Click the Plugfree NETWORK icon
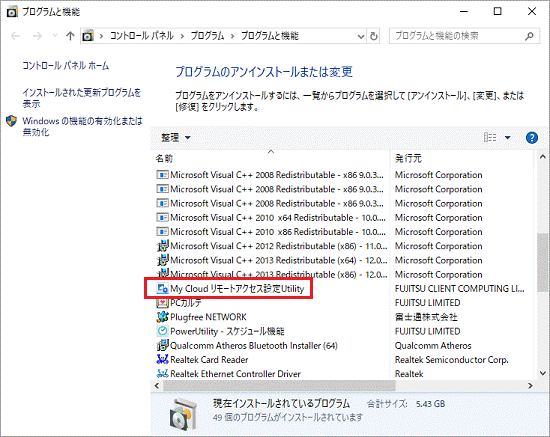The width and height of the screenshot is (550, 437). coord(162,317)
